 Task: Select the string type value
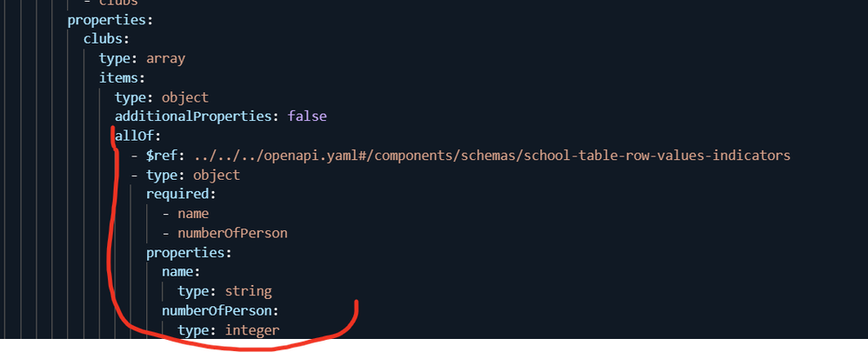[x=248, y=291]
